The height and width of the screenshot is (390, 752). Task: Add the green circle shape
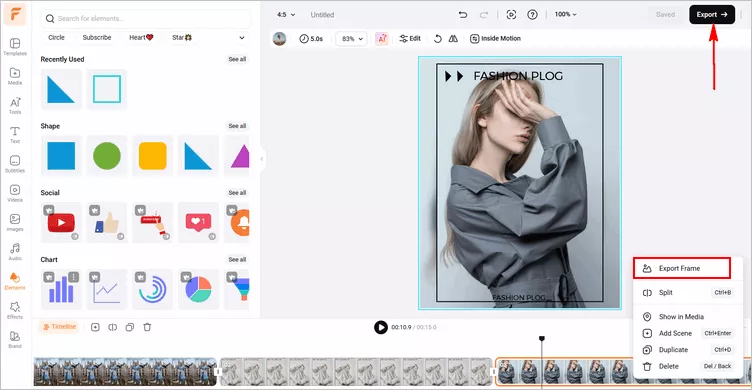(106, 156)
